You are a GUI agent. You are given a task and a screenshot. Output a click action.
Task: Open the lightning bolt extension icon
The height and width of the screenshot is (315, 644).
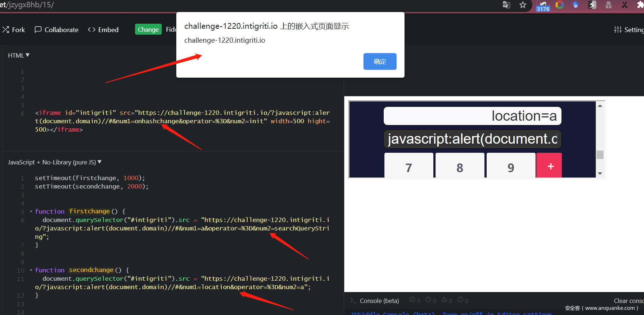pyautogui.click(x=592, y=5)
